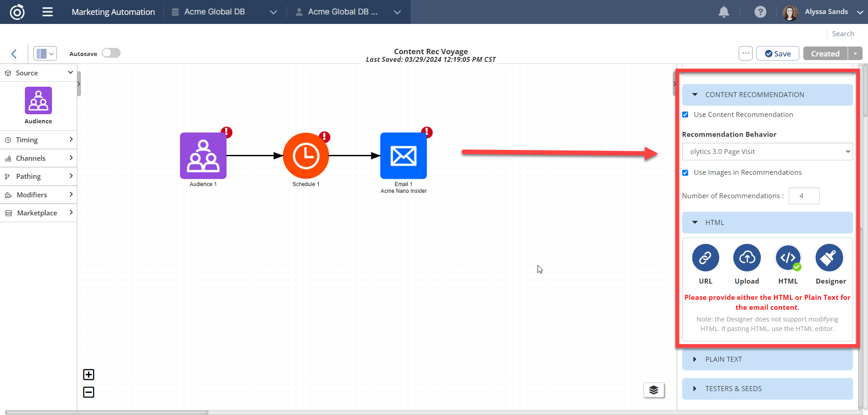Expand the Pathing menu in sidebar
This screenshot has width=868, height=415.
[38, 176]
